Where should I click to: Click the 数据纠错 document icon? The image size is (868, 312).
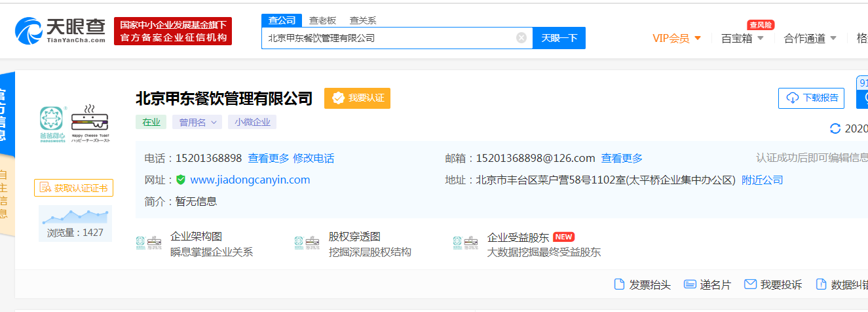pyautogui.click(x=821, y=284)
